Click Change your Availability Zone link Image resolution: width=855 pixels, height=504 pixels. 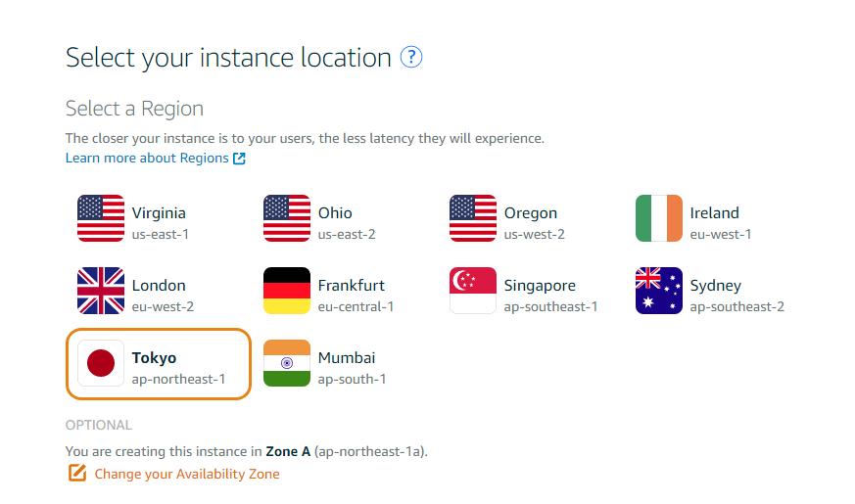[187, 474]
